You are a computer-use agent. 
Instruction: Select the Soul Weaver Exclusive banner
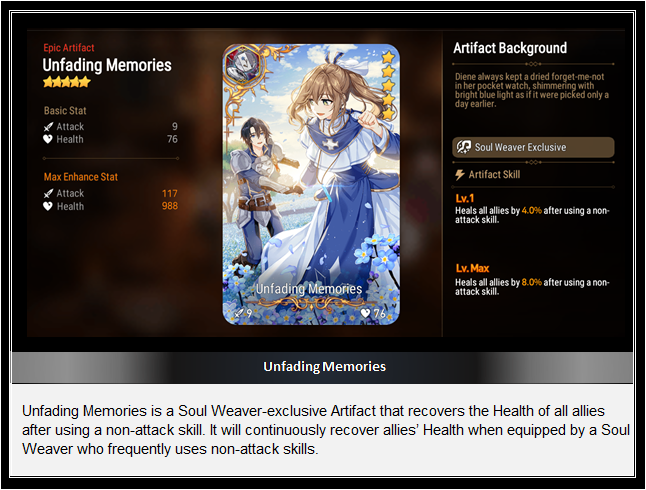(533, 147)
